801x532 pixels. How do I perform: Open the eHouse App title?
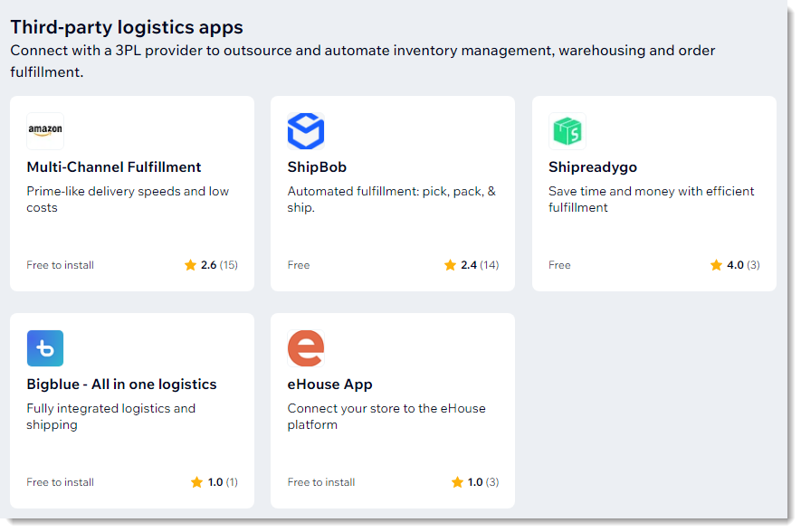point(329,385)
